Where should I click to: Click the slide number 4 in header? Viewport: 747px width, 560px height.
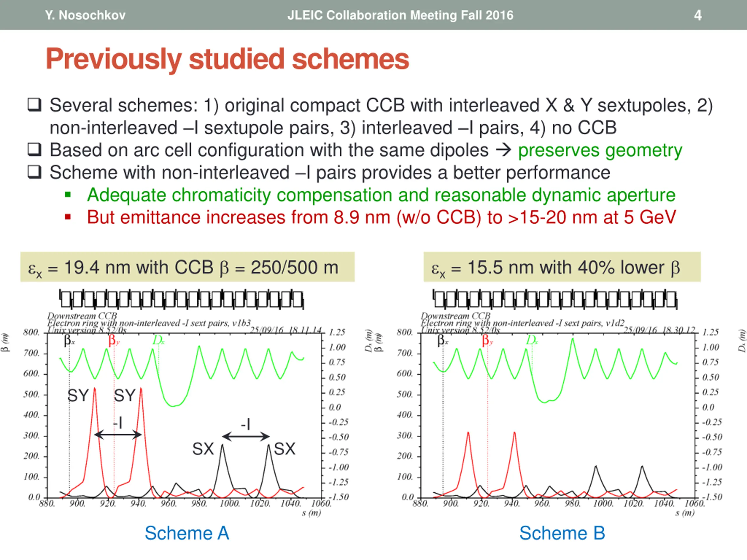tap(698, 15)
